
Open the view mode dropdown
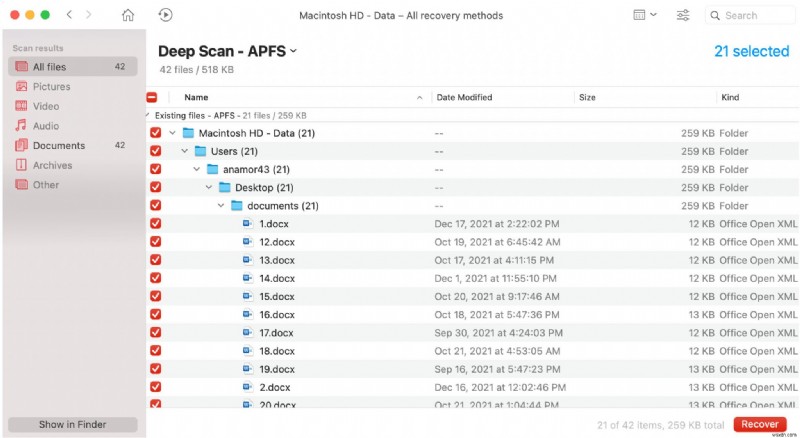[x=645, y=16]
